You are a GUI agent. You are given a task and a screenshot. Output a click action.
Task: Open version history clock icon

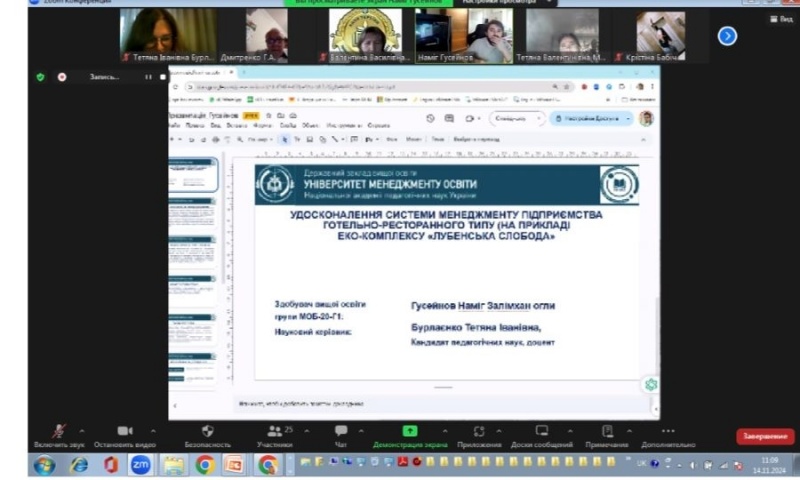tap(430, 118)
